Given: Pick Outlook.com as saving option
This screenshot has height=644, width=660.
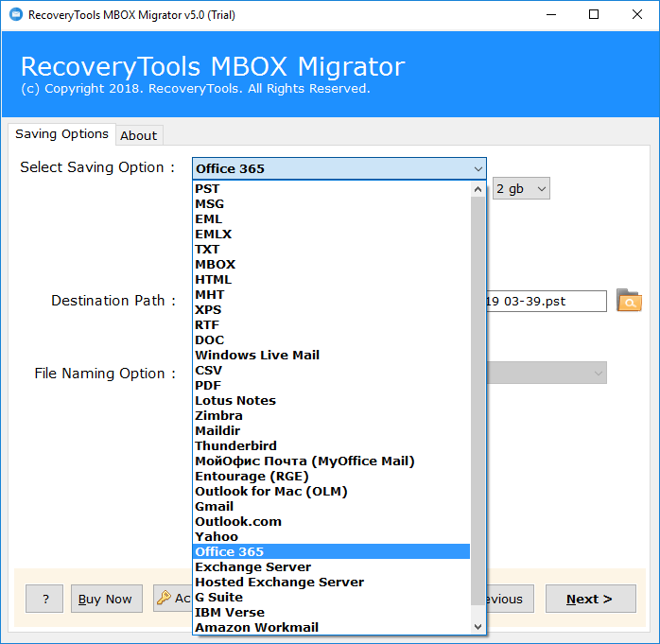Looking at the screenshot, I should tap(331, 521).
